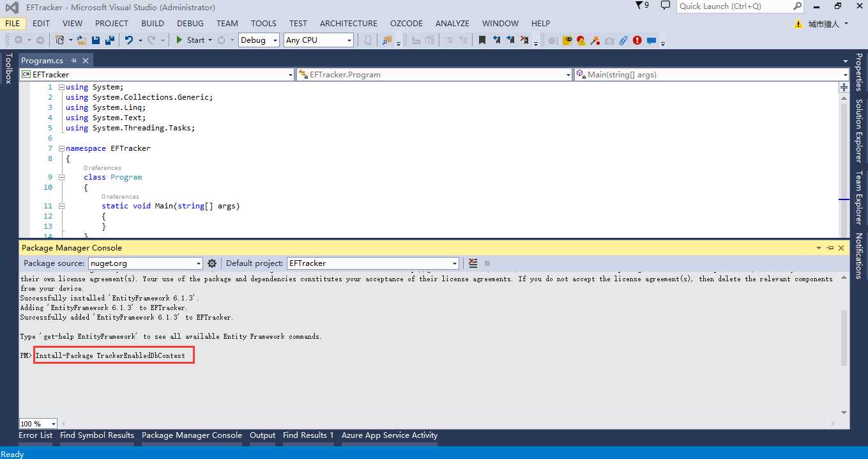Click the OzCode red exception warning icon
The width and height of the screenshot is (868, 459).
click(581, 40)
